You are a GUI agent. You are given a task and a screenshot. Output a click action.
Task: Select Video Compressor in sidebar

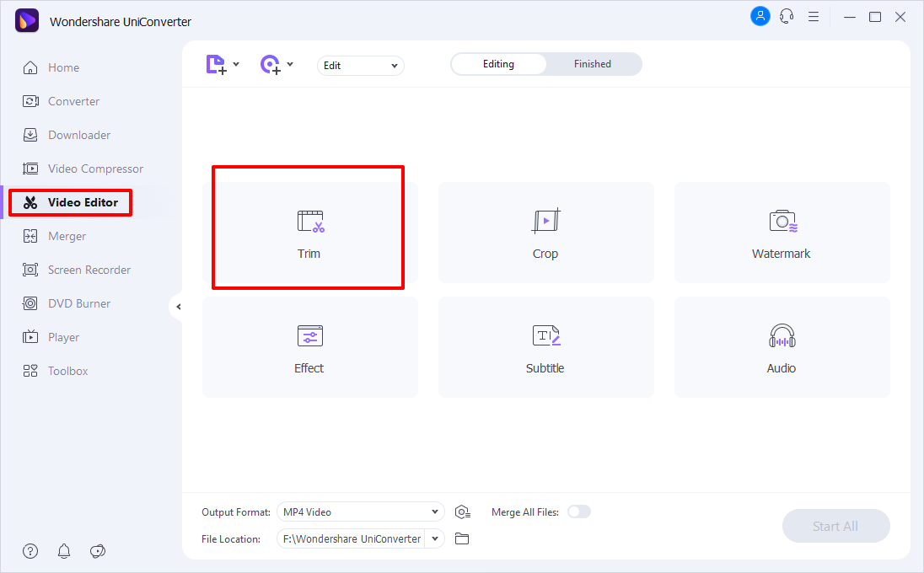[83, 169]
